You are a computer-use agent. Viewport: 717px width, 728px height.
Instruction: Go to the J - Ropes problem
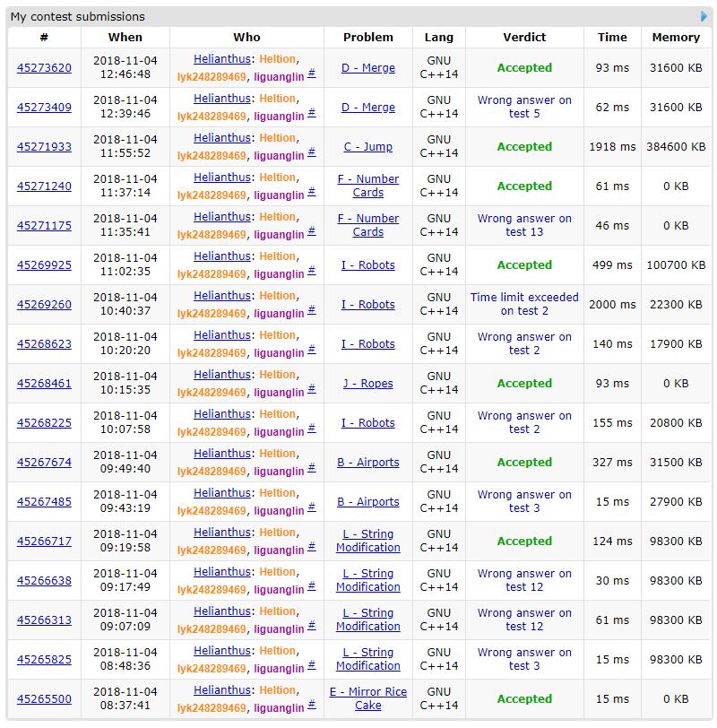(x=367, y=384)
